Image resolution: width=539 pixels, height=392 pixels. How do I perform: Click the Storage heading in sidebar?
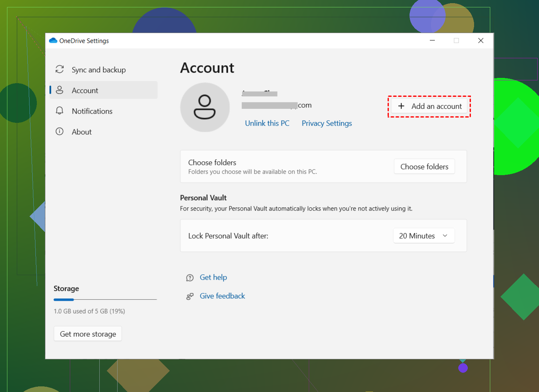click(66, 288)
